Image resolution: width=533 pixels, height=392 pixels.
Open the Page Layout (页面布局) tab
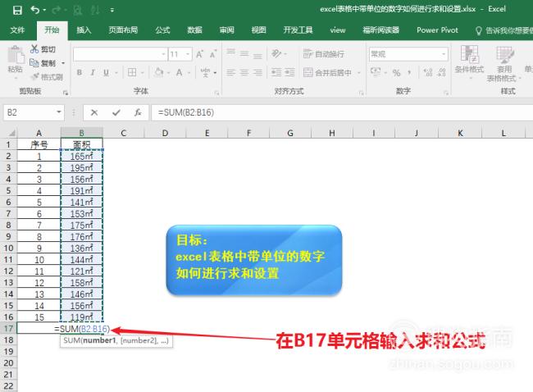point(123,30)
